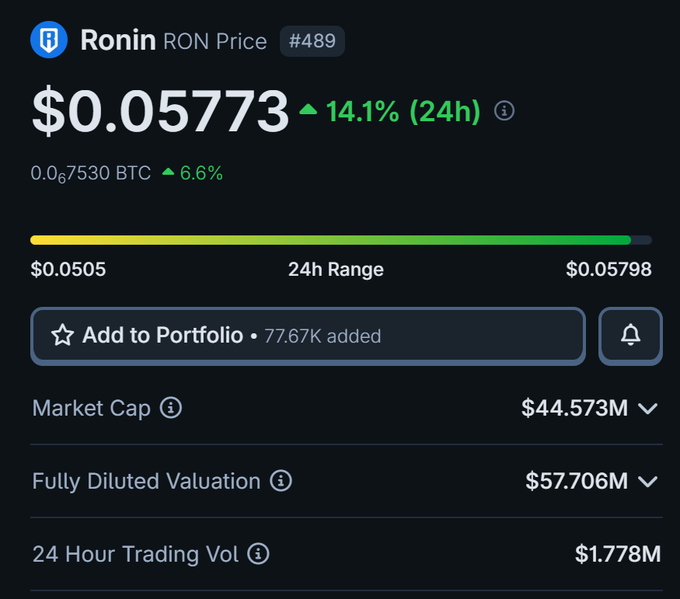Click the bell price alert button
Screen dimensions: 680x599
(630, 336)
